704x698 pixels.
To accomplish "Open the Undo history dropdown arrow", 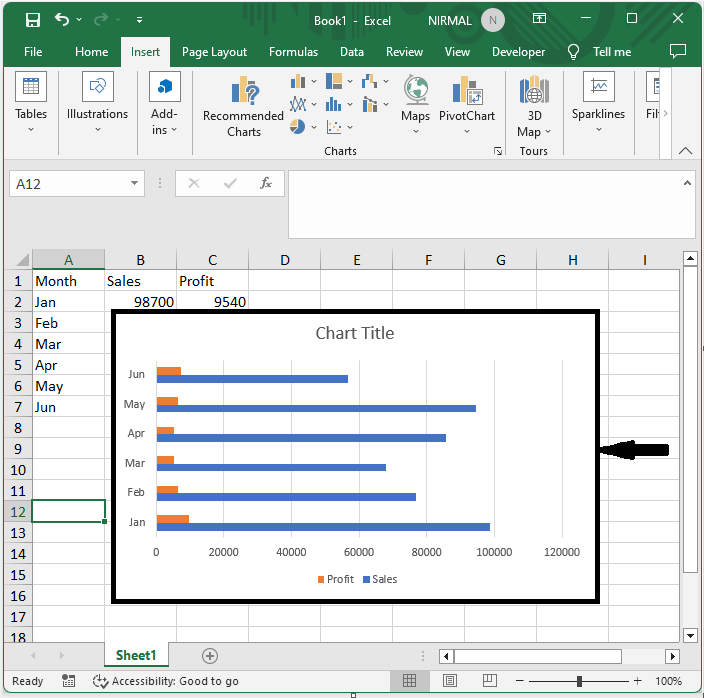I will pyautogui.click(x=79, y=19).
